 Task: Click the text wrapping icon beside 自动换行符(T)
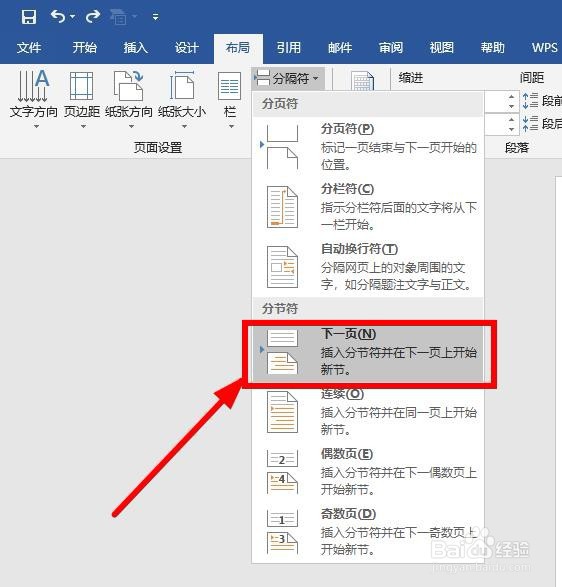(282, 267)
